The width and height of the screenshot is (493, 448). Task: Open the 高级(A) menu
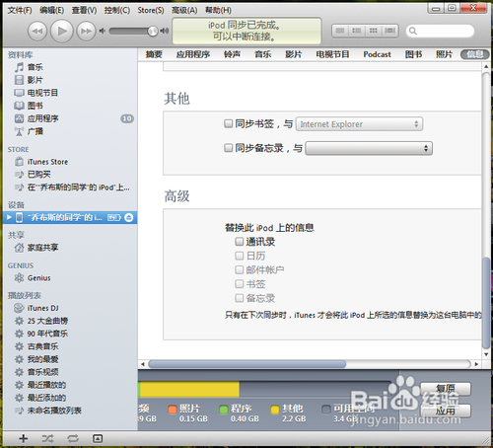click(x=184, y=10)
